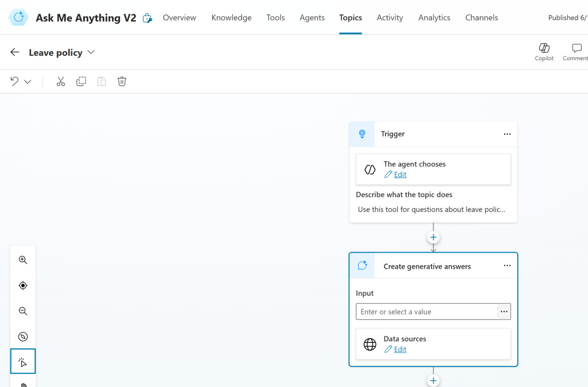
Task: Click the Undo arrow icon
Action: pos(14,82)
